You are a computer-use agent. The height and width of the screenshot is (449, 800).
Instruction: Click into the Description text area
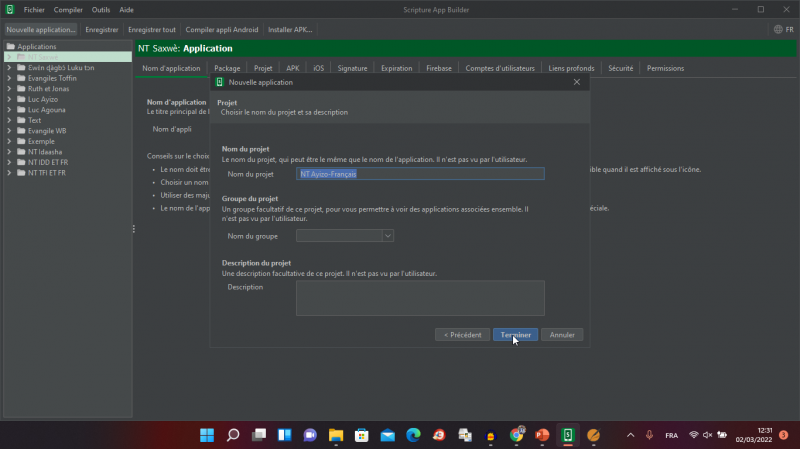tap(420, 297)
